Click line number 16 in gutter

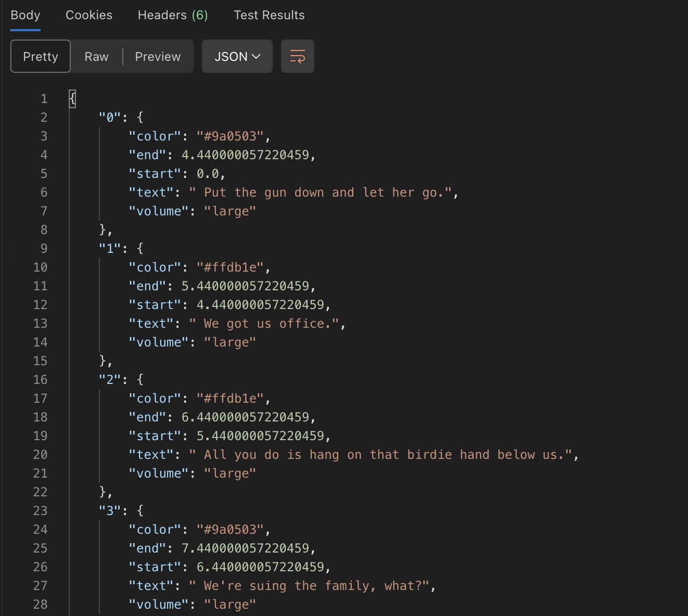coord(40,380)
